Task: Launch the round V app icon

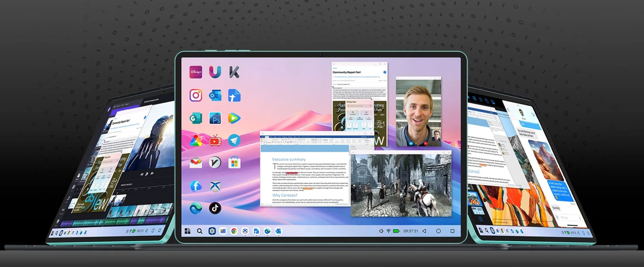Action: click(215, 163)
